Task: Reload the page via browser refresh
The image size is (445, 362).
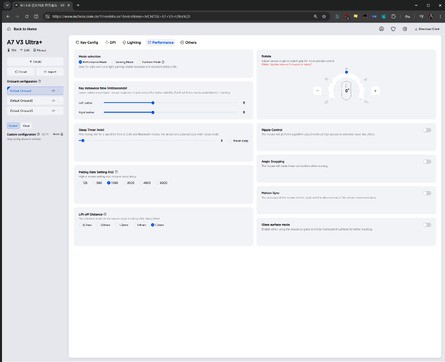Action: (27, 16)
